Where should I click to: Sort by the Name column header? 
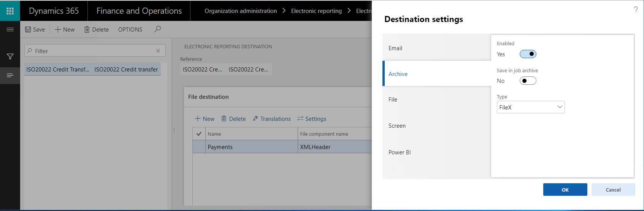pos(251,134)
